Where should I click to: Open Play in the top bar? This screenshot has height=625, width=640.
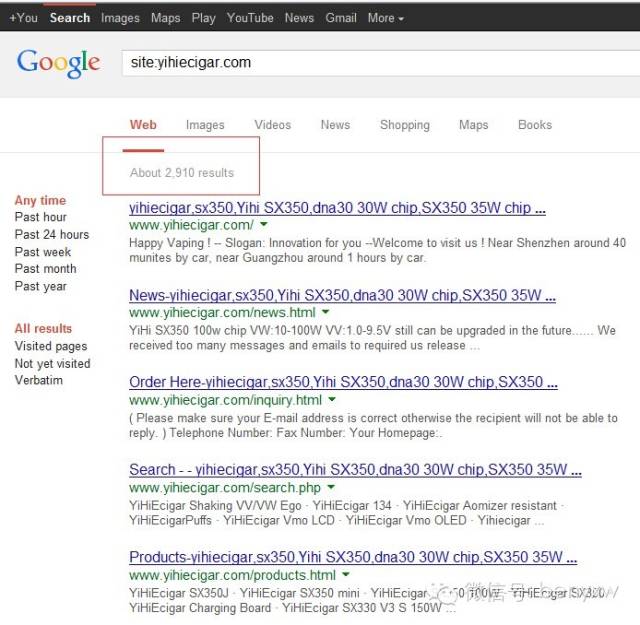tap(203, 18)
